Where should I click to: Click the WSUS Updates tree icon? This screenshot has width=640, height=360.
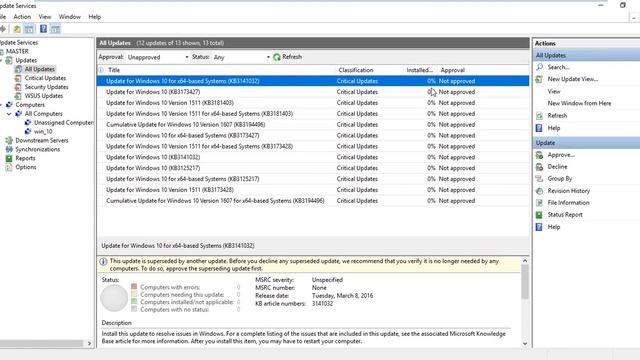click(x=18, y=96)
